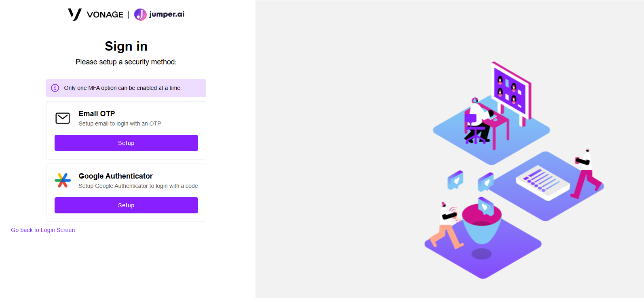Screen dimensions: 644x298
Task: Click the VONAGE wordmark text
Action: [105, 15]
